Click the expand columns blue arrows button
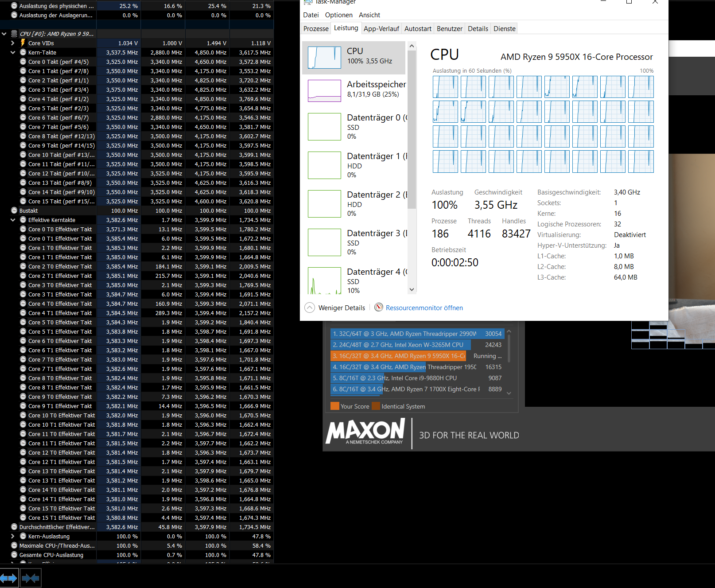The height and width of the screenshot is (588, 715). click(x=9, y=578)
